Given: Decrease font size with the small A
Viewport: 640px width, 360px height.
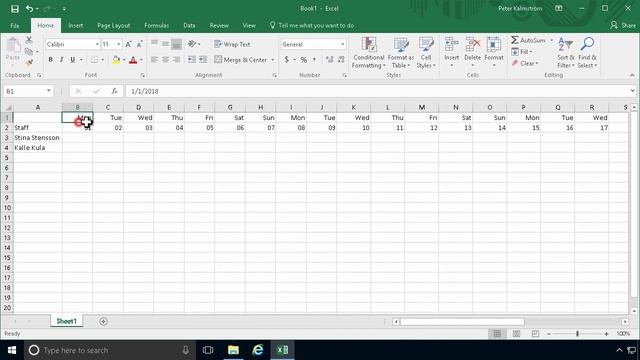Looking at the screenshot, I should pyautogui.click(x=139, y=44).
